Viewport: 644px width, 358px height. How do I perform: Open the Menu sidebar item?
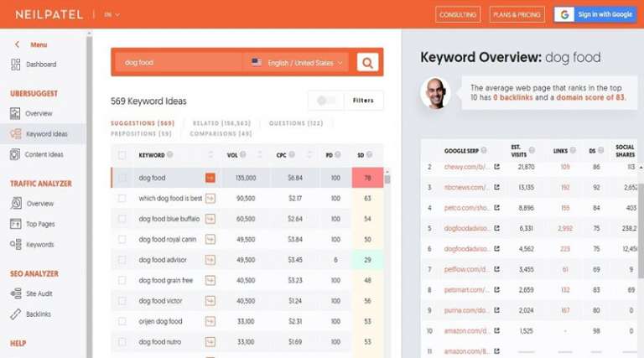coord(39,44)
